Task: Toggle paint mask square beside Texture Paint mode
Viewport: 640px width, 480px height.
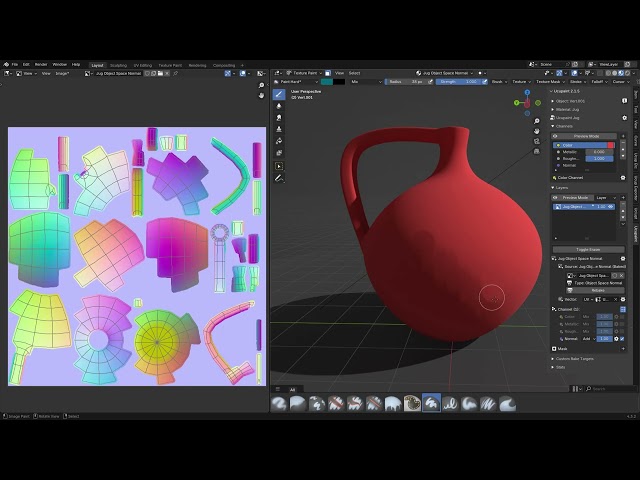Action: tap(328, 73)
